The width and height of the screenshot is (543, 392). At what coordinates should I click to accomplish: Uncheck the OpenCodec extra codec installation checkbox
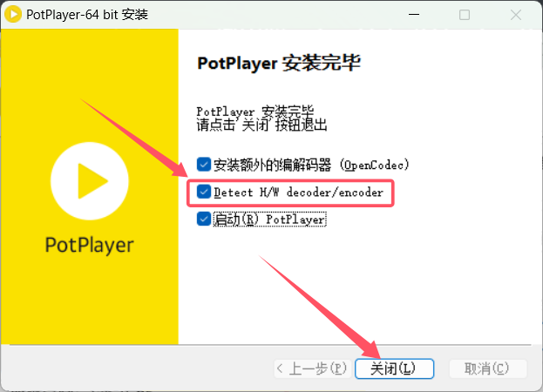tap(204, 165)
